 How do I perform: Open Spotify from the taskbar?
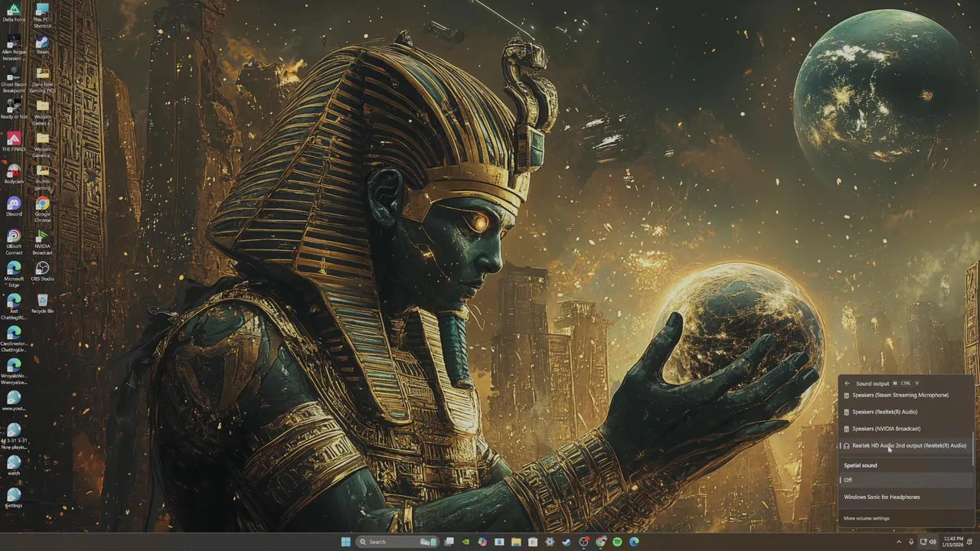click(x=617, y=542)
